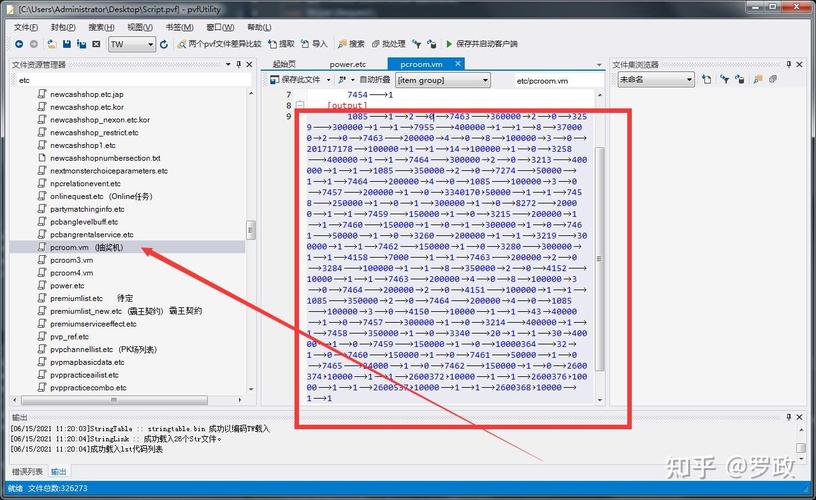The image size is (816, 500).
Task: Switch to the 输出 bottom tab
Action: (x=58, y=471)
